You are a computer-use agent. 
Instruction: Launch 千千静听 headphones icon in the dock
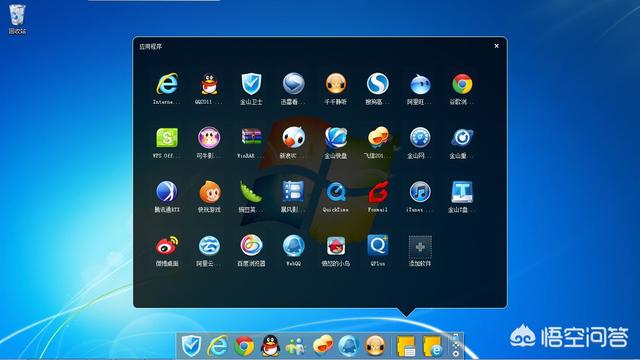(x=375, y=346)
